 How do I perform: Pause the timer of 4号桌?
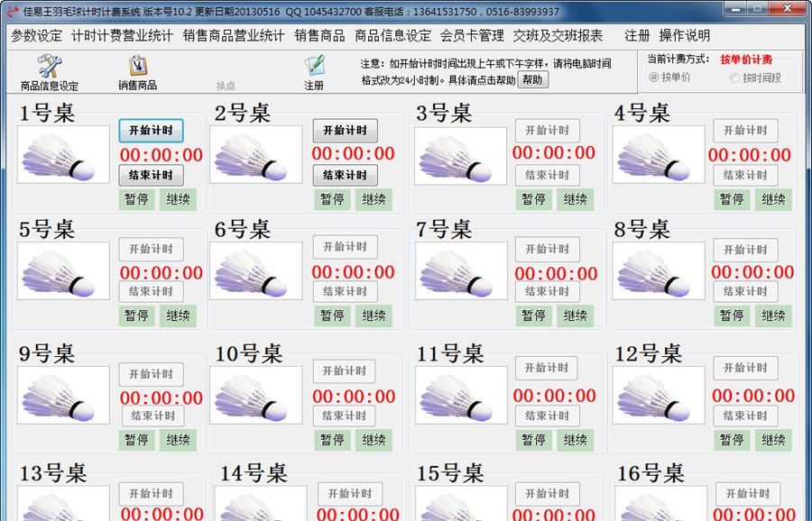[733, 199]
